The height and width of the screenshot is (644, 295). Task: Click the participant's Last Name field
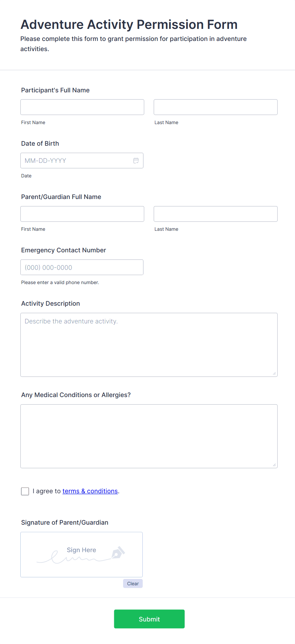(x=215, y=107)
